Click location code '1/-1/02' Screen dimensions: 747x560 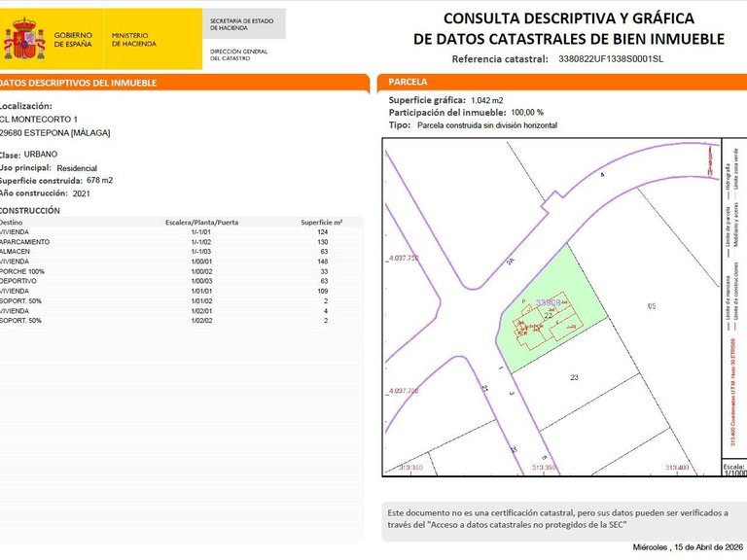point(201,242)
